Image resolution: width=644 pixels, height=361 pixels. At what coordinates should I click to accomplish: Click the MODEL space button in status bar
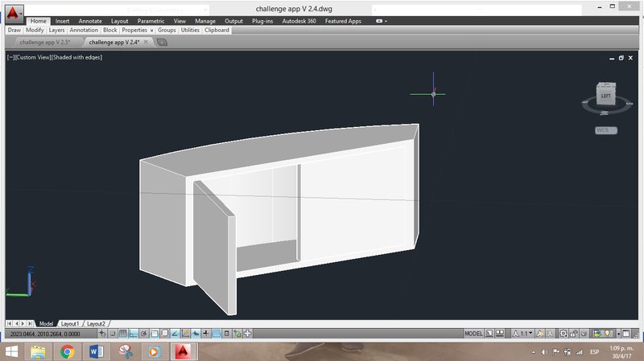tap(474, 333)
